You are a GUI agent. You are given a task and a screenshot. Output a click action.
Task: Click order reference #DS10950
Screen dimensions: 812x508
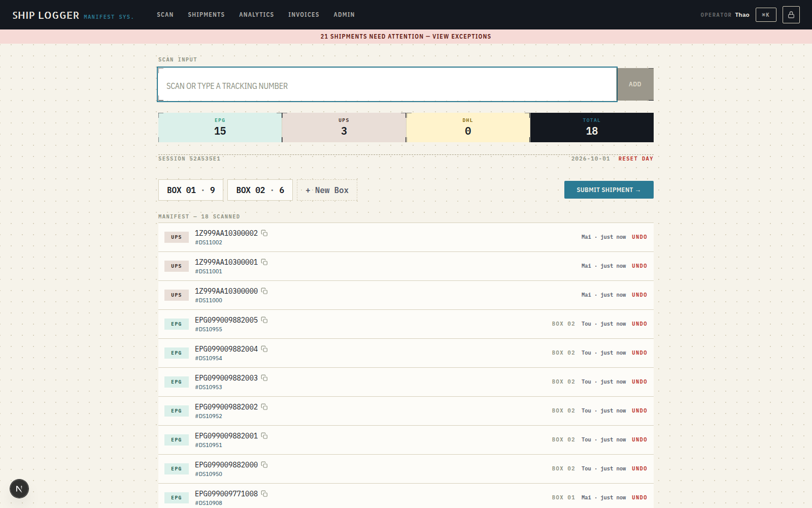[x=209, y=474]
